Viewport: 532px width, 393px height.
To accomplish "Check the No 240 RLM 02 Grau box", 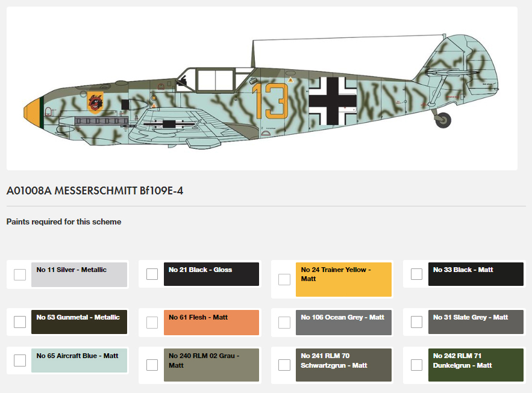I will 152,365.
